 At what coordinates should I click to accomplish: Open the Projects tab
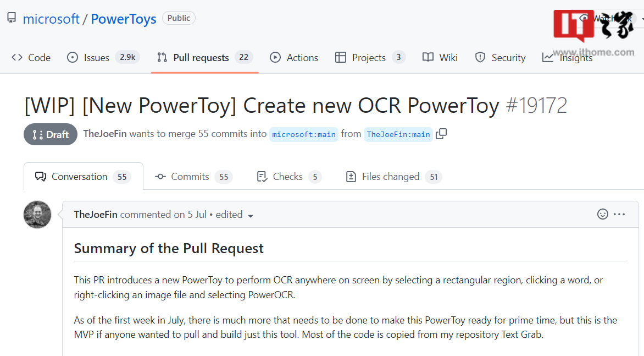click(x=370, y=58)
